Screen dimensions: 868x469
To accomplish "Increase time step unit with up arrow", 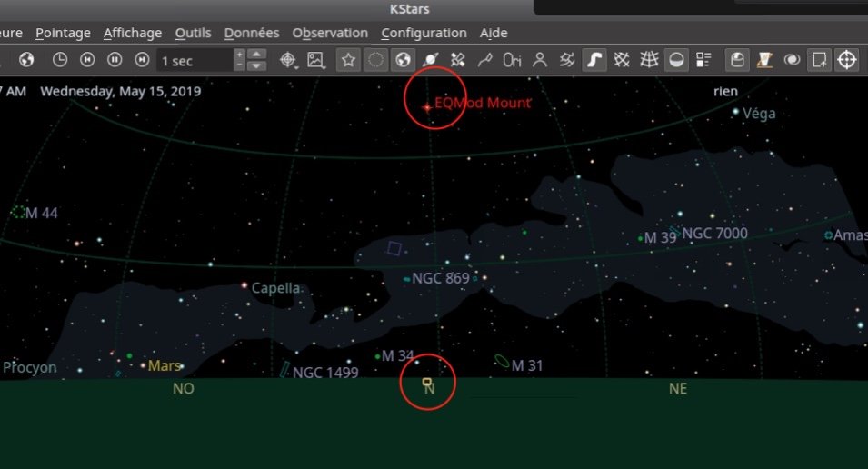I will (x=256, y=55).
